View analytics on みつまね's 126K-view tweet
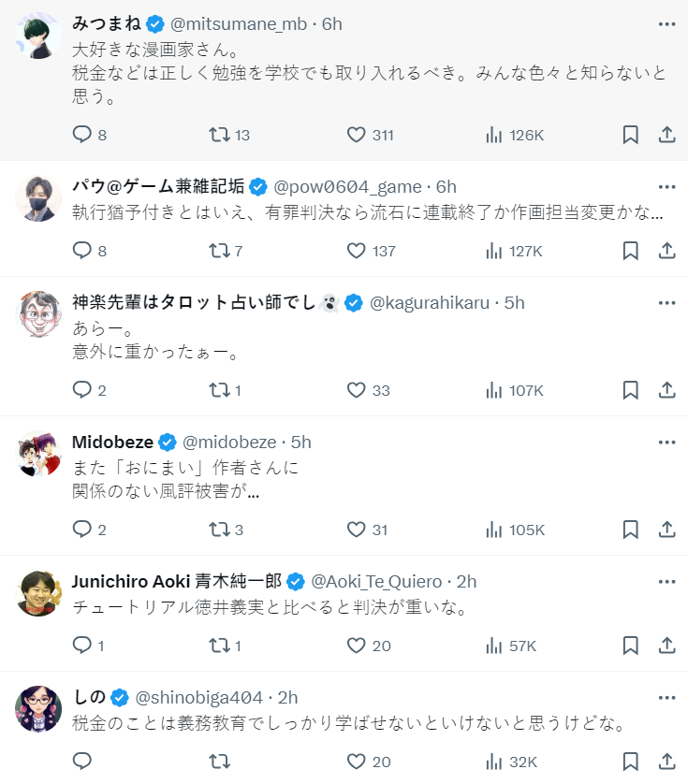The height and width of the screenshot is (784, 688). point(515,135)
